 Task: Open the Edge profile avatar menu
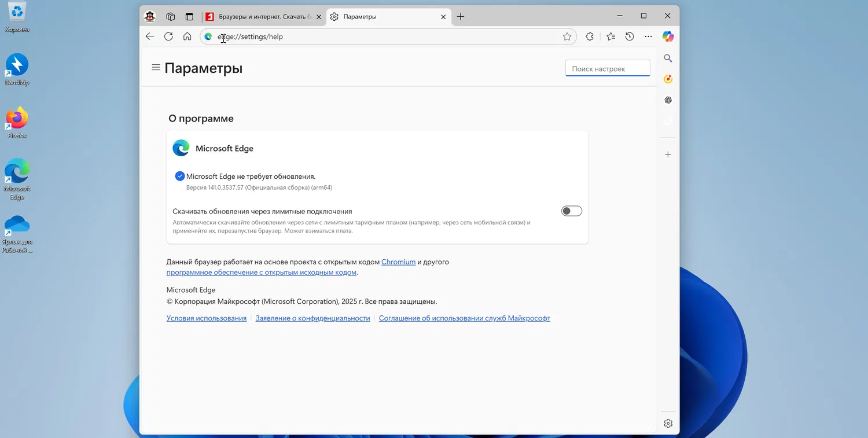click(x=150, y=17)
